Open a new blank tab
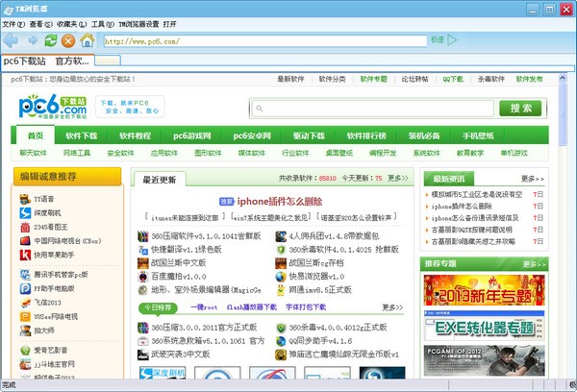The image size is (577, 392). 108,61
